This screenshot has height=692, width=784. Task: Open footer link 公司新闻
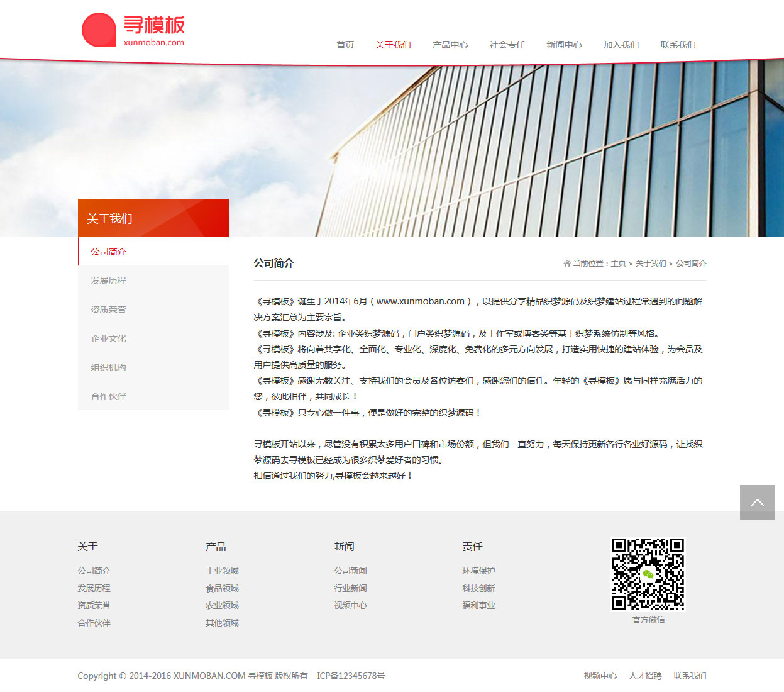[350, 571]
